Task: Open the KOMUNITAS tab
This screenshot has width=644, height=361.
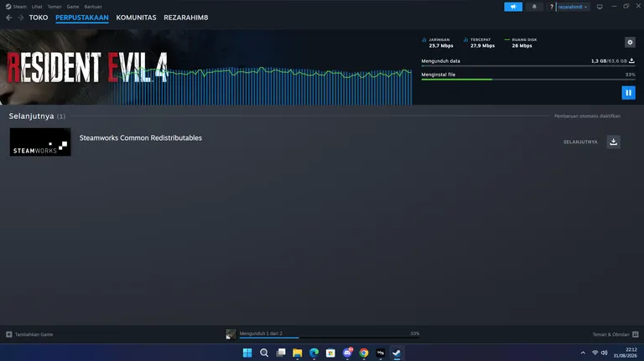Action: 136,18
